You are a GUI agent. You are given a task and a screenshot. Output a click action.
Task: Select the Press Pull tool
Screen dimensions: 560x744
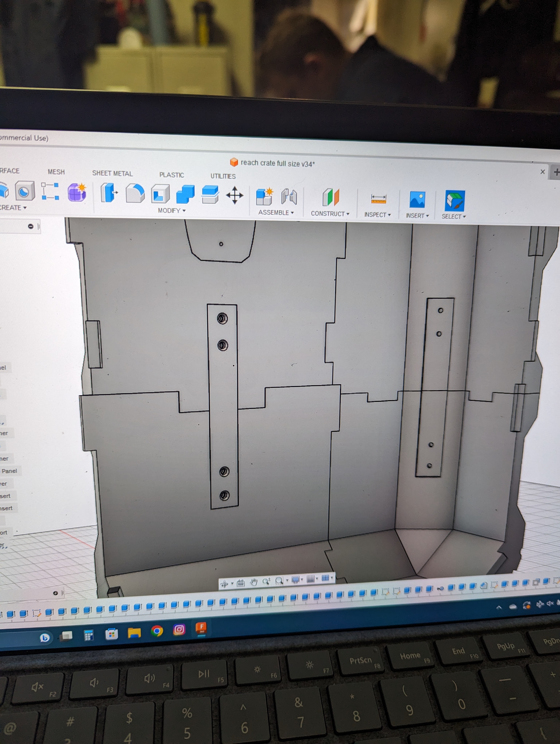point(109,193)
